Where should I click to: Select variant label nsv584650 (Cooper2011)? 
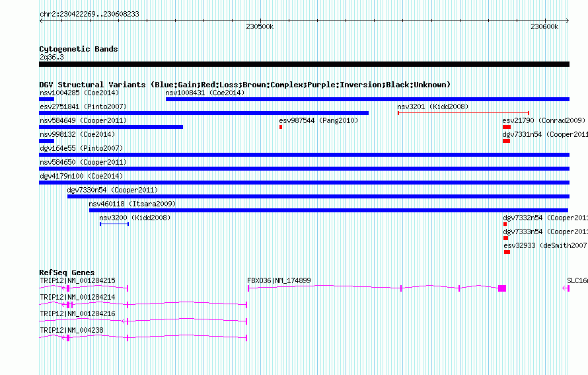point(83,162)
